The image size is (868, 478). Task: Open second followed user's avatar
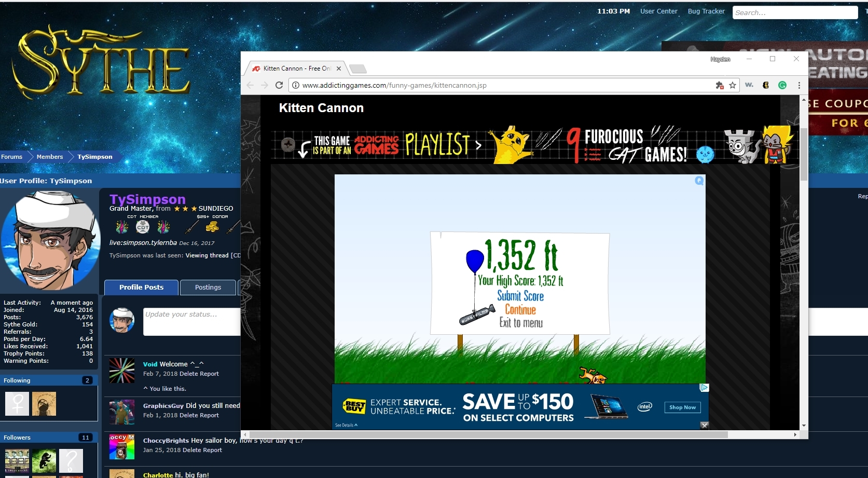pyautogui.click(x=44, y=404)
